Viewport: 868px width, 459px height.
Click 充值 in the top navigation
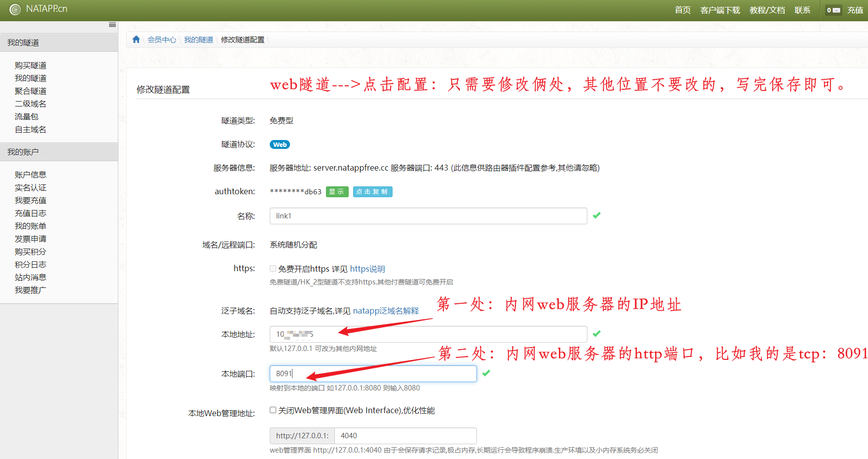(855, 10)
